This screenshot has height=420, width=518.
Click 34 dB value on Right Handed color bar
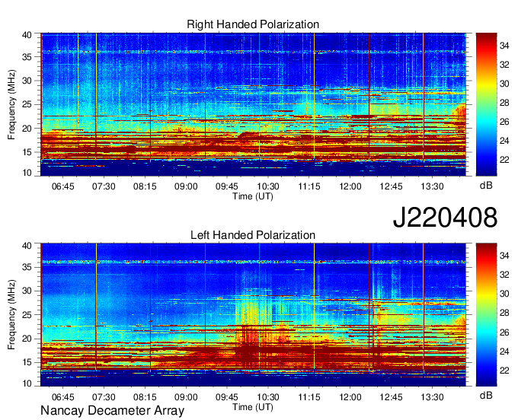point(504,46)
